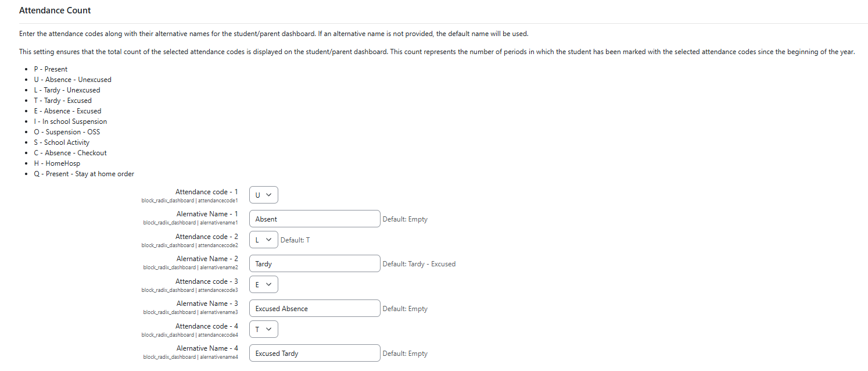
Task: Click the Alernative Name - 1 label
Action: [x=207, y=214]
